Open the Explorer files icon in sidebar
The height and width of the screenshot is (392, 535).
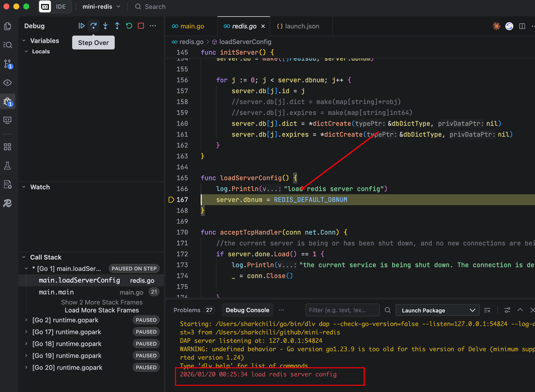point(8,26)
